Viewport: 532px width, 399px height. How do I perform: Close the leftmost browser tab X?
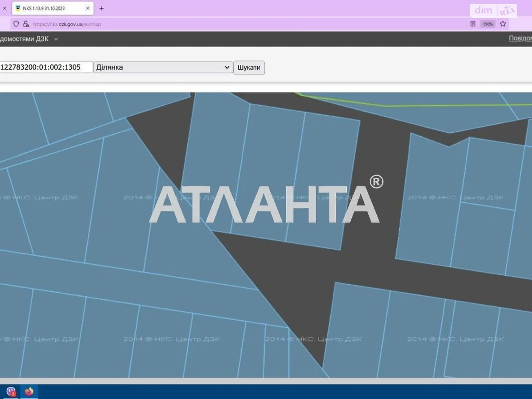click(5, 8)
